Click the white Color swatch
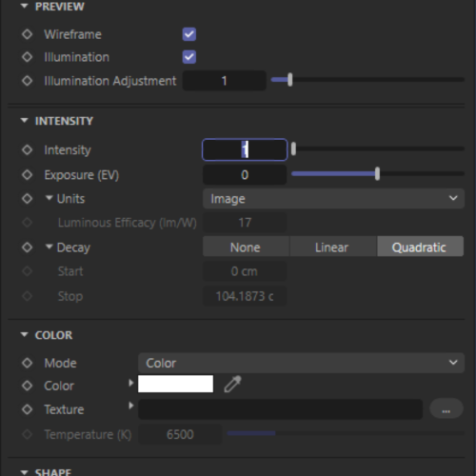Screen dimensions: 476x476 [176, 384]
